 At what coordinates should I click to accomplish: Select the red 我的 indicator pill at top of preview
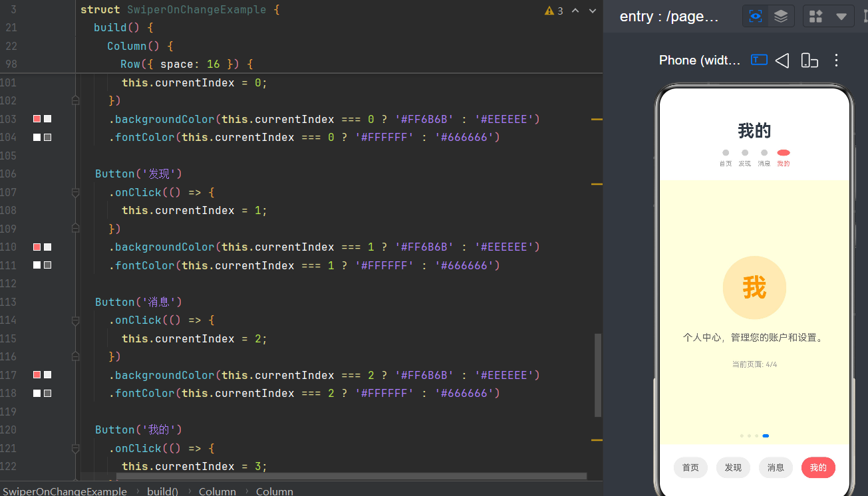coord(784,153)
